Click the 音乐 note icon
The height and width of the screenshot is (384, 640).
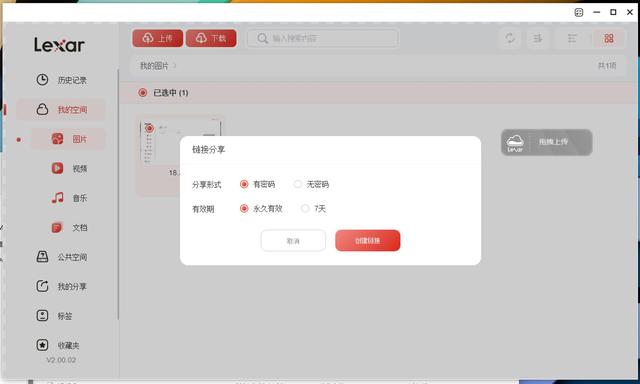click(x=57, y=198)
